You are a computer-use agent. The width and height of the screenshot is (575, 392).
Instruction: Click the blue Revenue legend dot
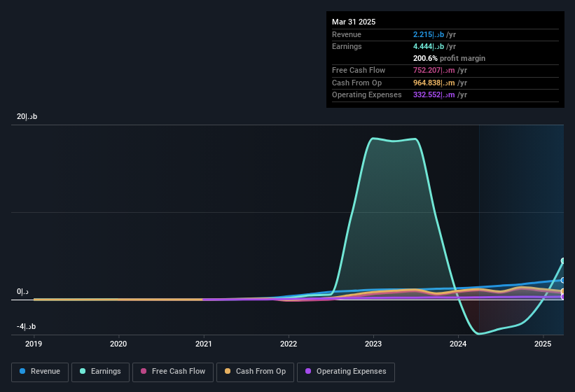click(x=22, y=371)
